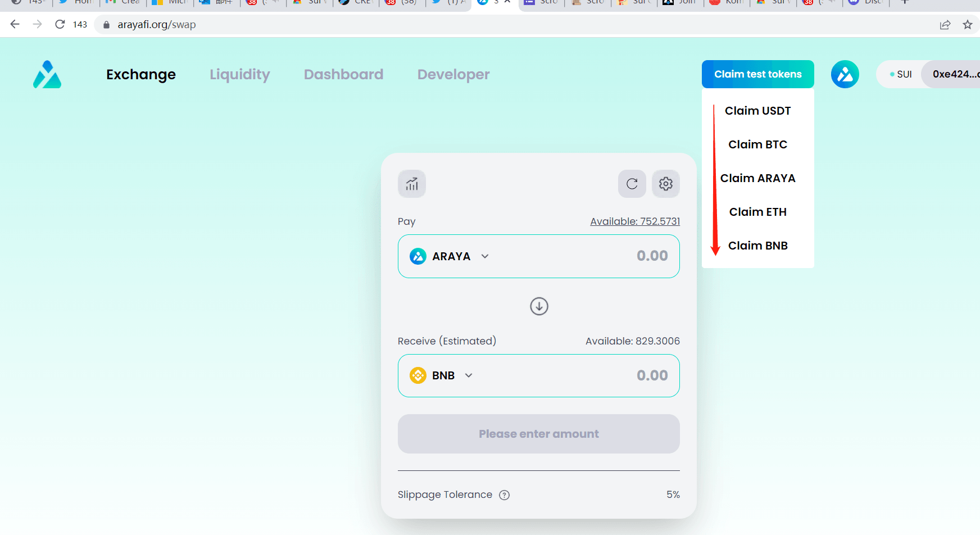
Task: Click the Claim test tokens button
Action: coord(758,74)
